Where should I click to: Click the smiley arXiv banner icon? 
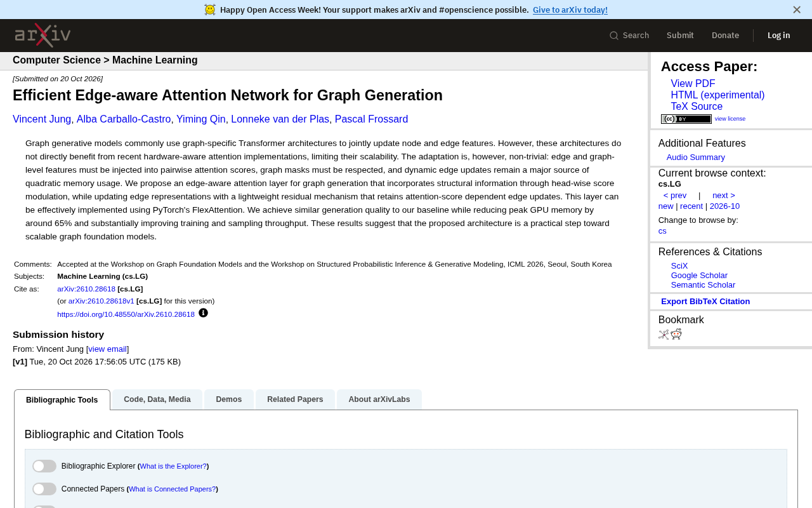210,10
